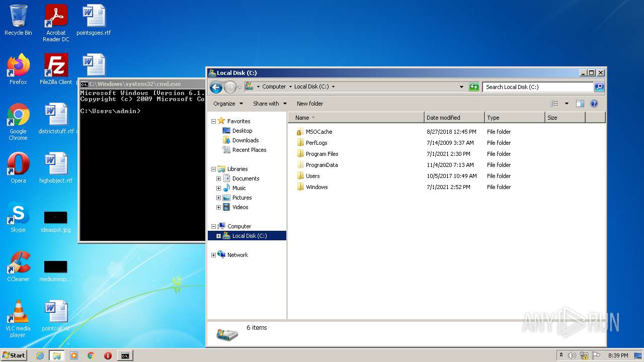
Task: Launch the FileZilla Client shortcut
Action: coord(56,69)
